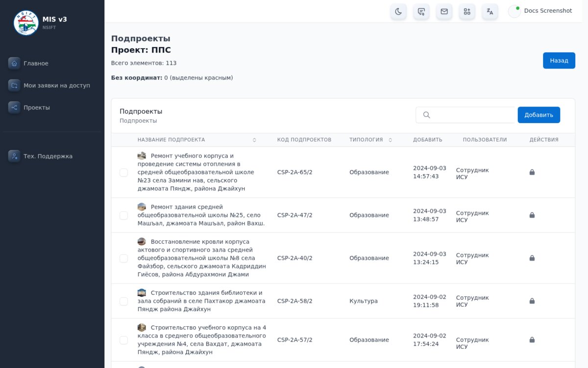Image resolution: width=588 pixels, height=368 pixels.
Task: Select checkbox for CSP-2A-65/2 row
Action: [123, 172]
